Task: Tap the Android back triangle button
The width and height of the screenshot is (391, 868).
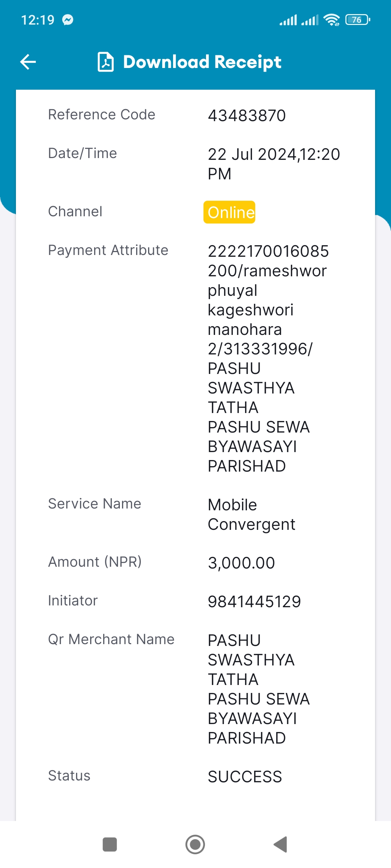Action: (281, 844)
